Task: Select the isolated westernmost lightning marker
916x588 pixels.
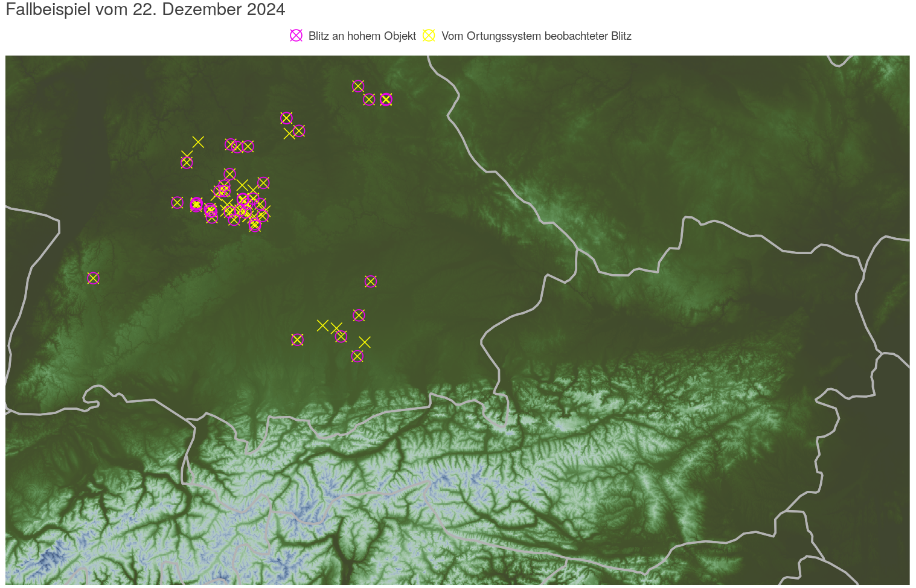Action: 93,278
